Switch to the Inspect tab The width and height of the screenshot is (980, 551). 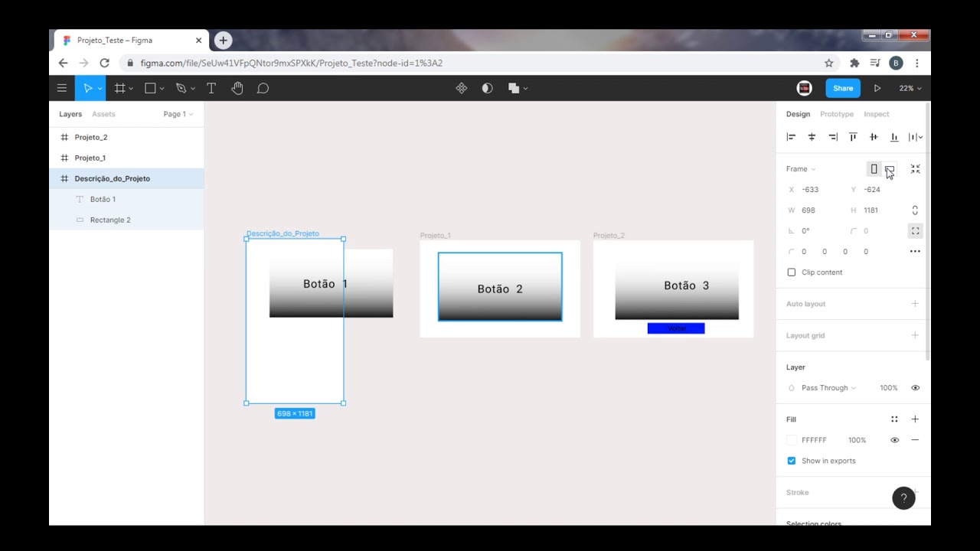coord(877,114)
